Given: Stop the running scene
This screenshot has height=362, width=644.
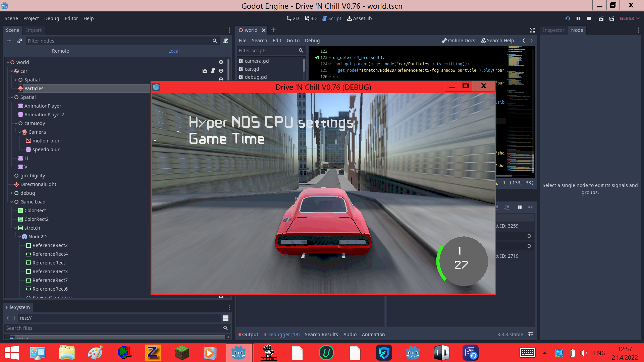Looking at the screenshot, I should tap(589, 18).
